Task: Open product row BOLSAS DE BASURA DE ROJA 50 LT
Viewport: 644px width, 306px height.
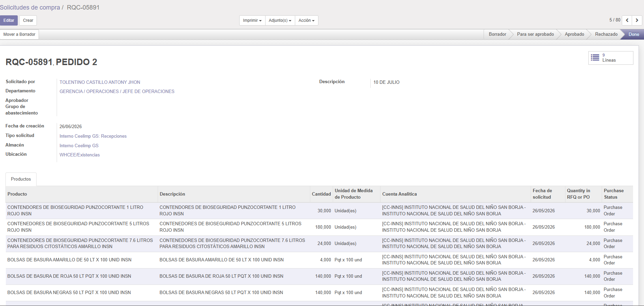Action: pos(319,276)
